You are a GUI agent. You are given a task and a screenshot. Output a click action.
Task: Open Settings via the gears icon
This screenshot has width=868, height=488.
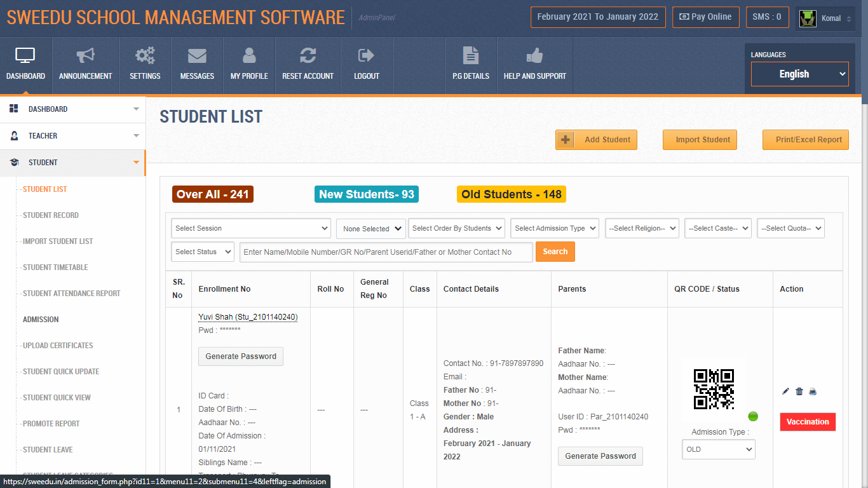coord(145,57)
